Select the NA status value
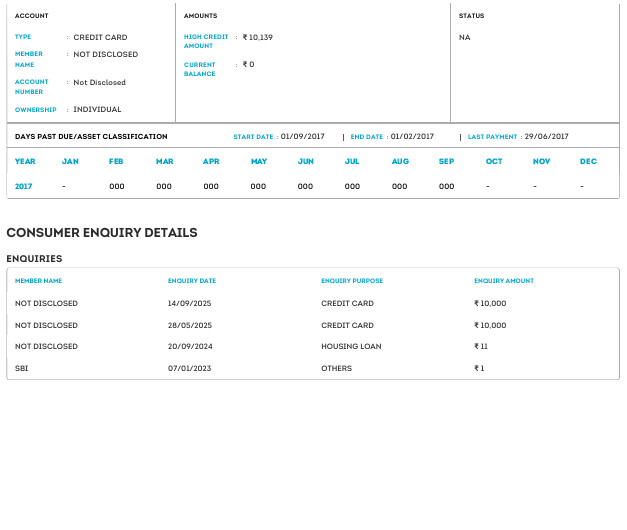The height and width of the screenshot is (530, 627). 465,38
